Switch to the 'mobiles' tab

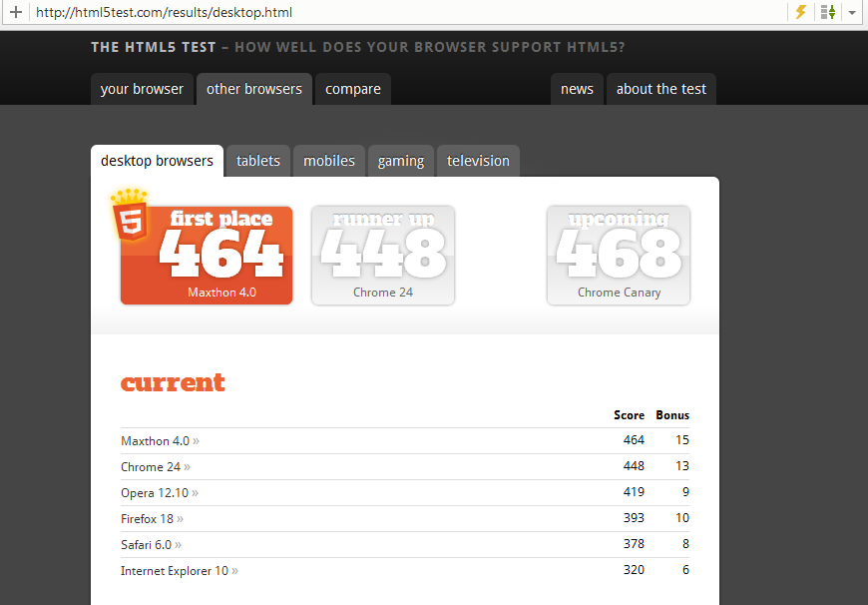[329, 161]
